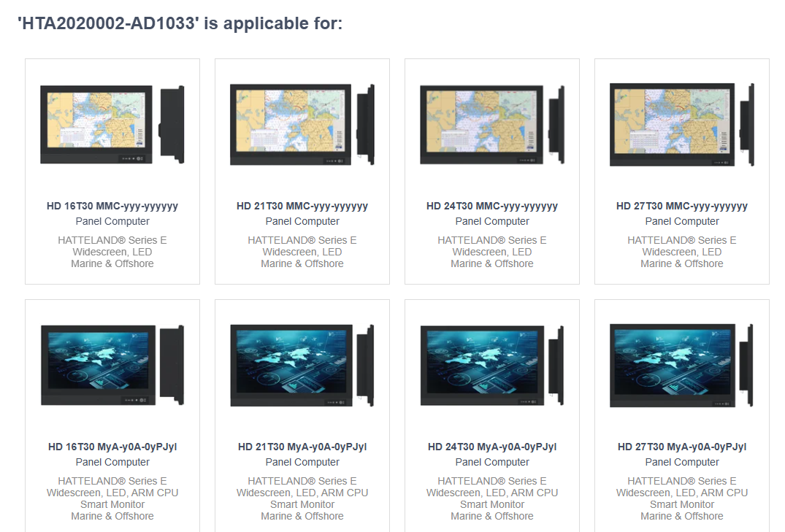This screenshot has width=785, height=532.
Task: Click the HD 24T30 MyA-y0A-0yPJyI title link
Action: [x=492, y=447]
